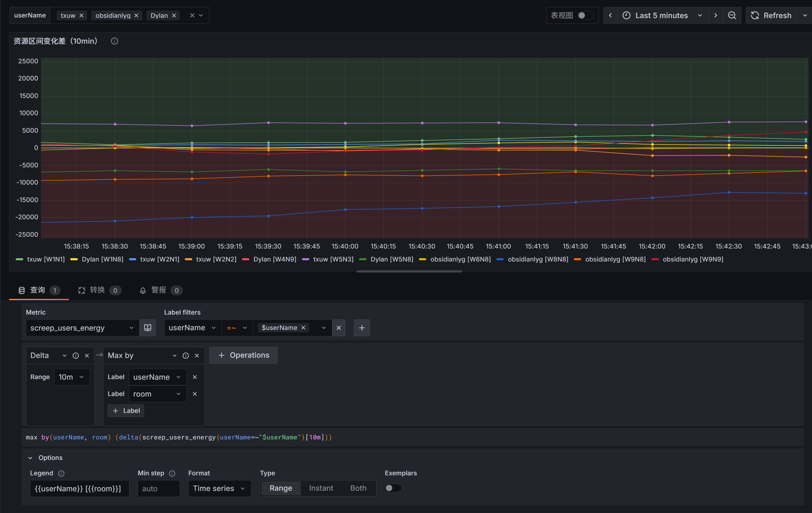Remove the Delta operation
This screenshot has width=812, height=513.
click(x=87, y=355)
